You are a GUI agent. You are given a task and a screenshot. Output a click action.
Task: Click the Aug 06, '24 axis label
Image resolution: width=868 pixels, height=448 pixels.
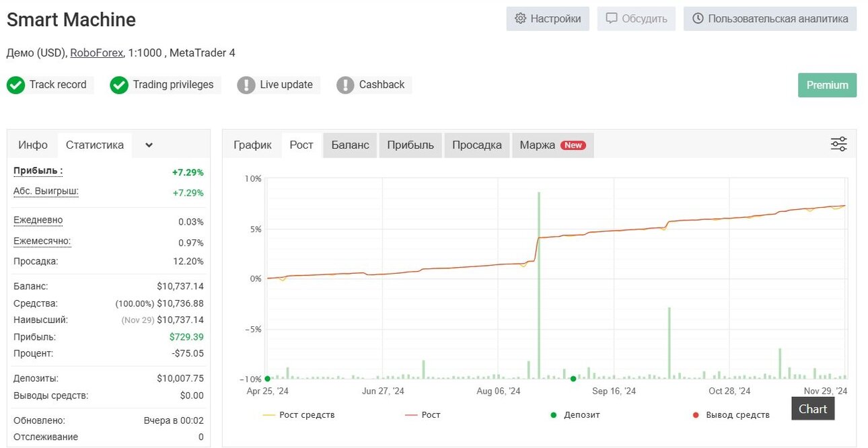coord(499,391)
